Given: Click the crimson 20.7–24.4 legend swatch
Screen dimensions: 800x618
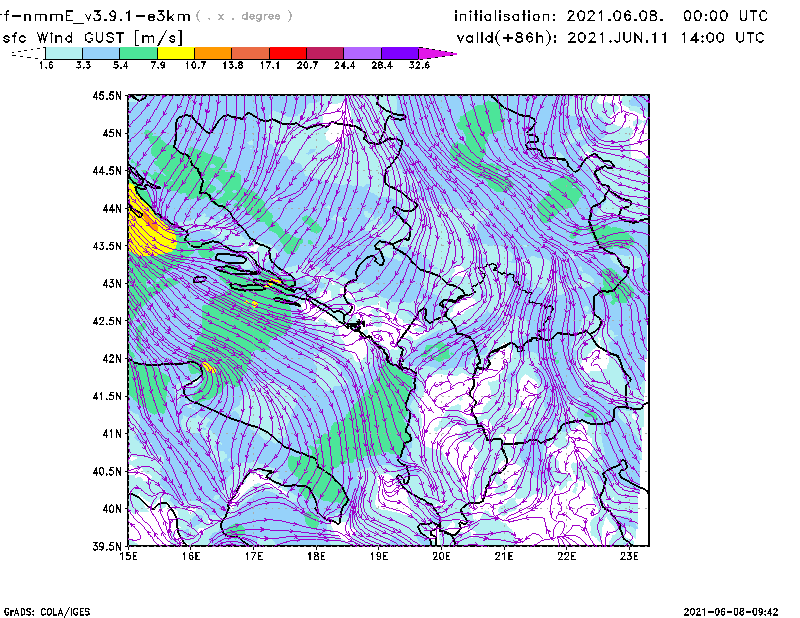Looking at the screenshot, I should [326, 53].
